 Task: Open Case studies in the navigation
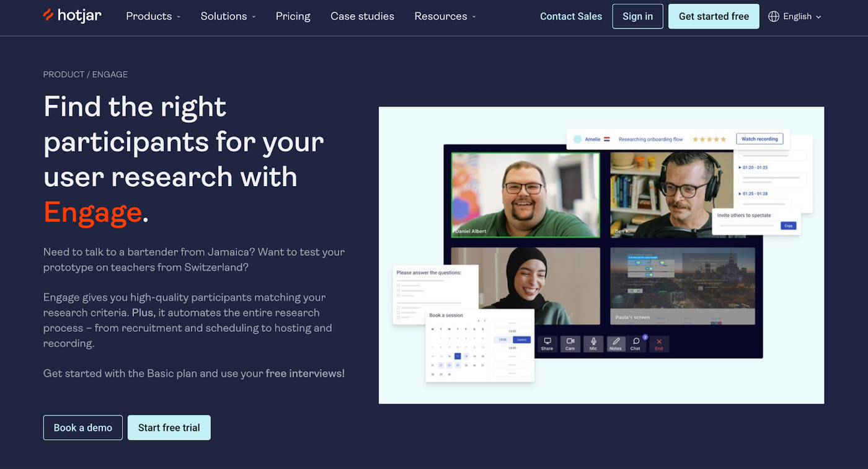point(362,16)
